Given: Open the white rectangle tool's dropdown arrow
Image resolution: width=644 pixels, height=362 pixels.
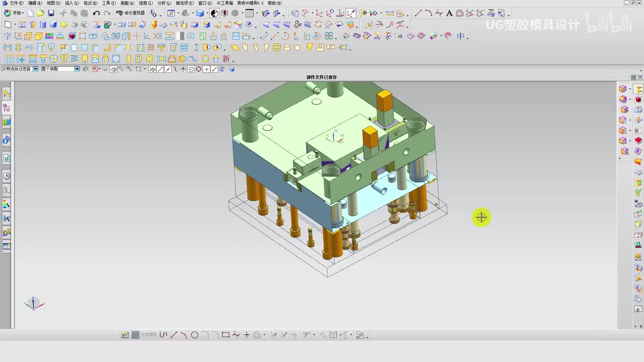Looking at the screenshot, I should click(15, 24).
